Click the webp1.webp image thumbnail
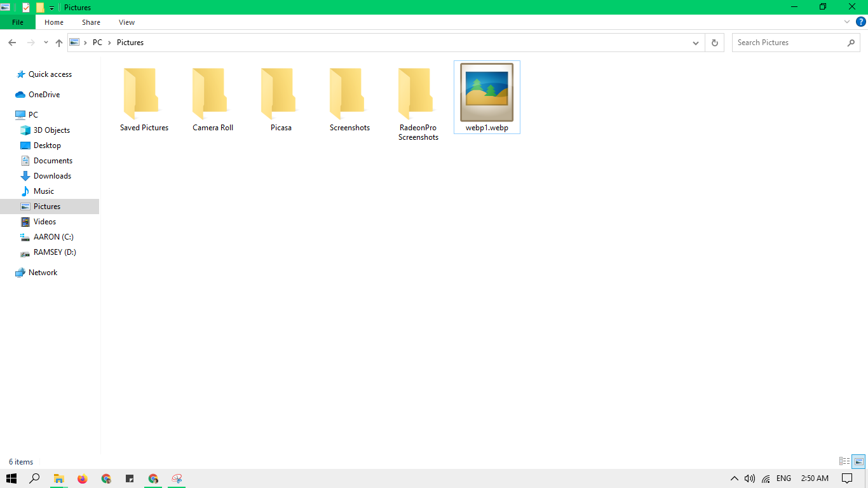868x488 pixels. pos(487,92)
